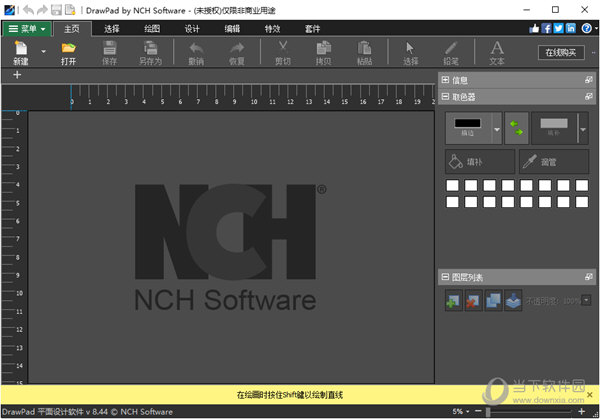Click the black stroke color swatch
The width and height of the screenshot is (600, 419).
click(x=468, y=123)
